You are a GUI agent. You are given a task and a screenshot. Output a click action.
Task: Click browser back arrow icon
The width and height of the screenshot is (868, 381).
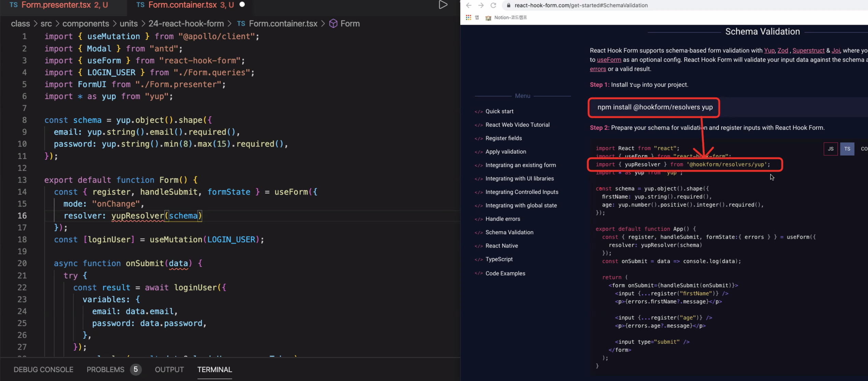[469, 5]
